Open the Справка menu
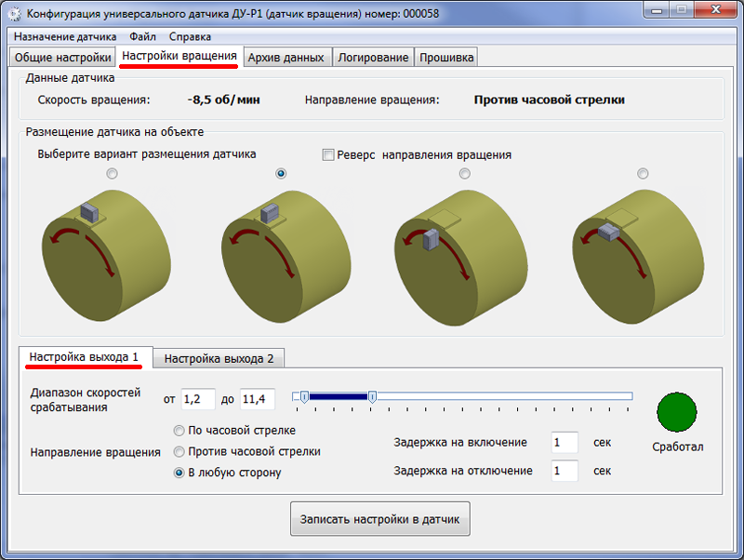This screenshot has width=744, height=560. click(190, 36)
